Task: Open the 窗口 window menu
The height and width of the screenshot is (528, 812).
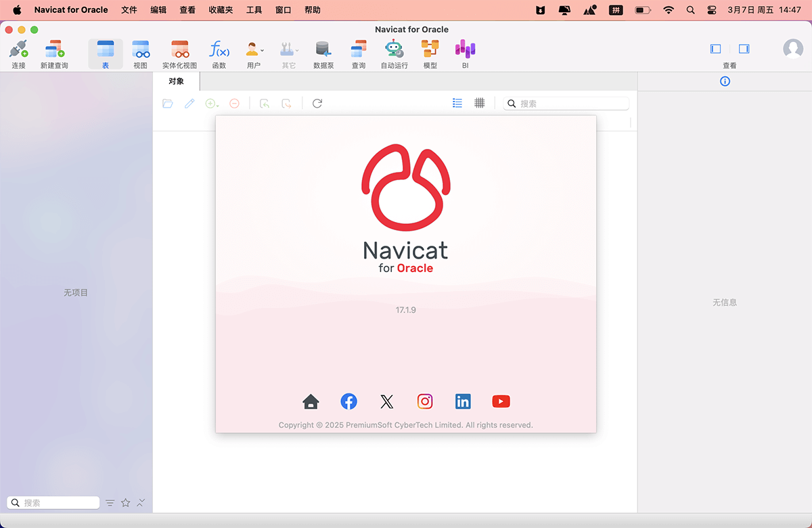Action: 284,10
